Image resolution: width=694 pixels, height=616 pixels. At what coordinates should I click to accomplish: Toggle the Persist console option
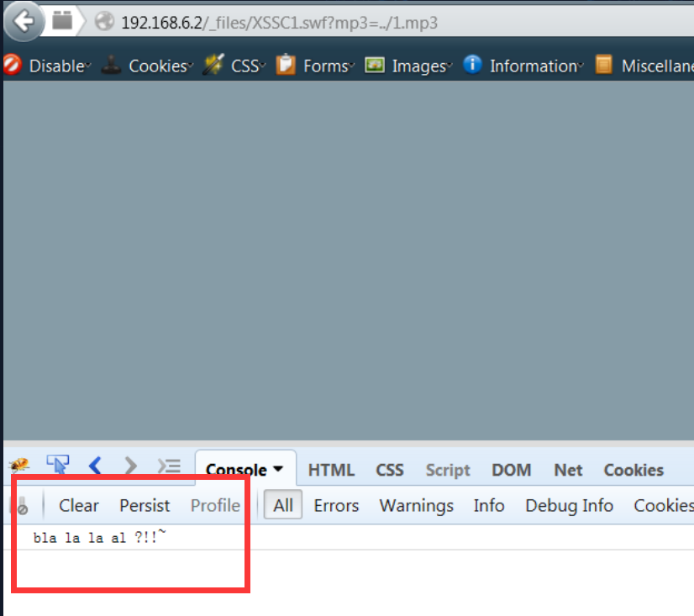(145, 505)
